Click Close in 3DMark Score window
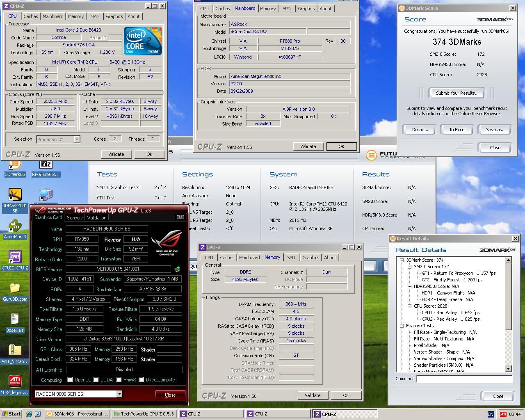Viewport: 525px width, 420px height. click(495, 148)
